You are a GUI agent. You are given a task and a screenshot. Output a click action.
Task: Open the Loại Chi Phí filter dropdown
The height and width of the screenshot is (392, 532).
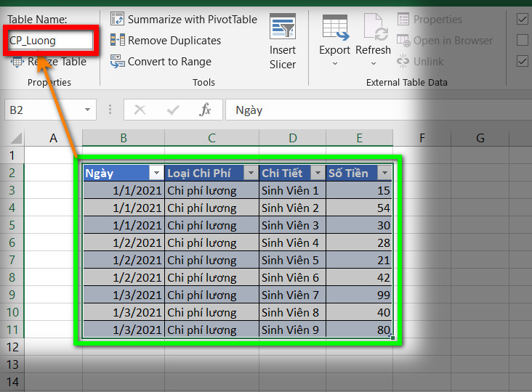(251, 173)
